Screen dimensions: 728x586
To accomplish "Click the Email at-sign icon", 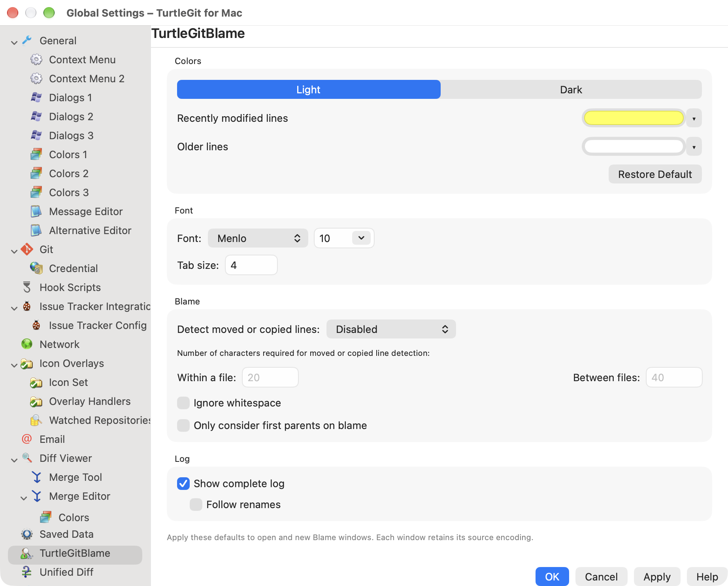I will pos(27,439).
